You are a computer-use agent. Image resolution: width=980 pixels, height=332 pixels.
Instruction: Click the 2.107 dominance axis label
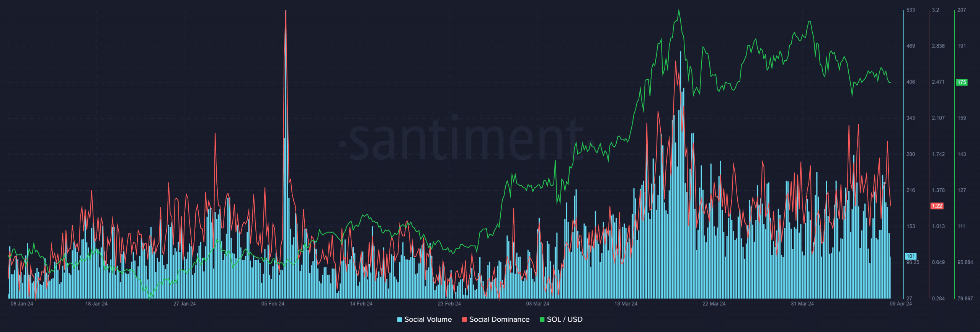coord(938,118)
